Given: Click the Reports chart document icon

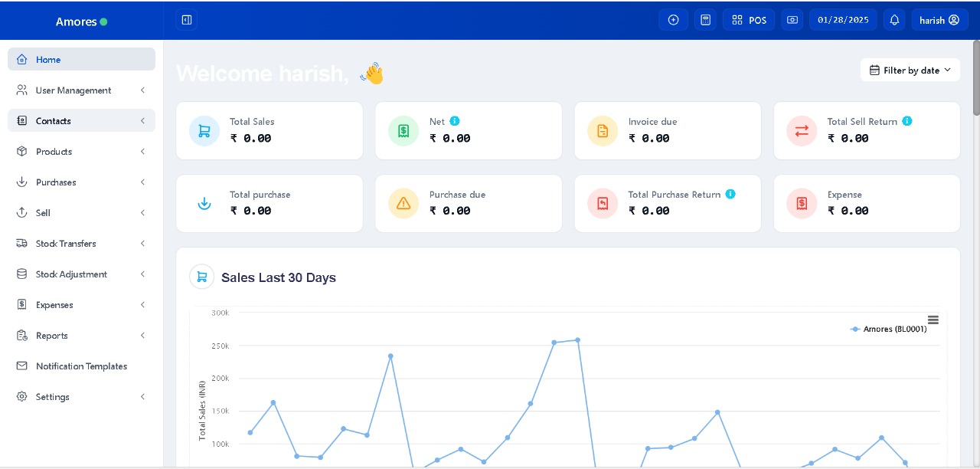Looking at the screenshot, I should [x=21, y=335].
